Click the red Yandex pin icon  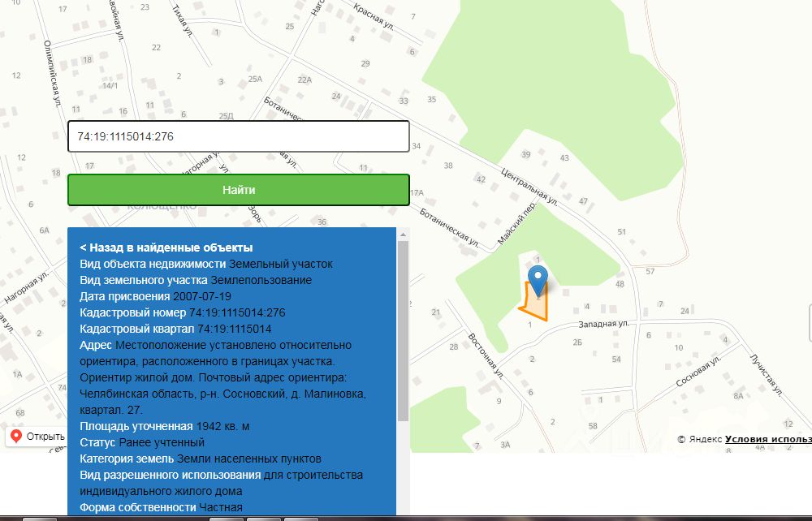[15, 436]
